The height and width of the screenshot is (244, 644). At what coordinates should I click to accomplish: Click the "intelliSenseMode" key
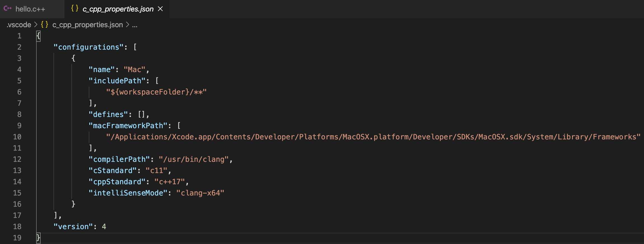click(x=128, y=193)
